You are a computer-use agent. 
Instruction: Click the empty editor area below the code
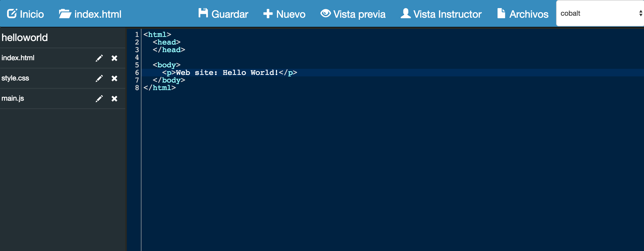392,171
